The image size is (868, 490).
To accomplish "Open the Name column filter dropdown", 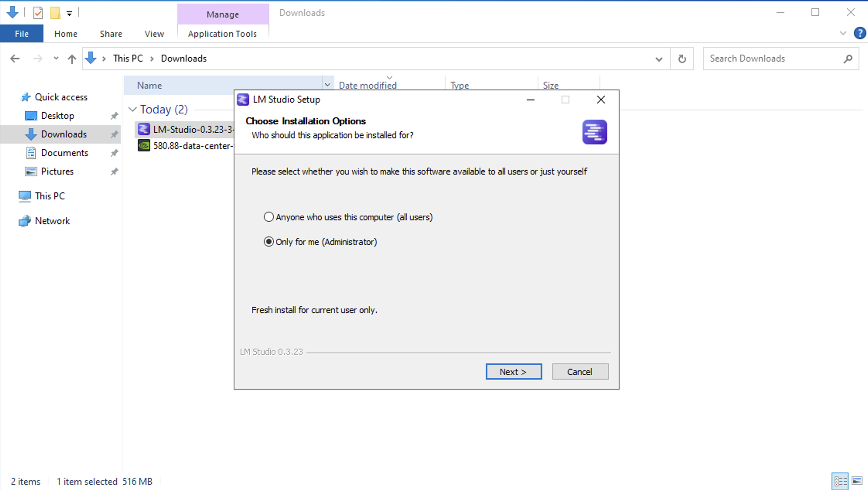I will [327, 85].
